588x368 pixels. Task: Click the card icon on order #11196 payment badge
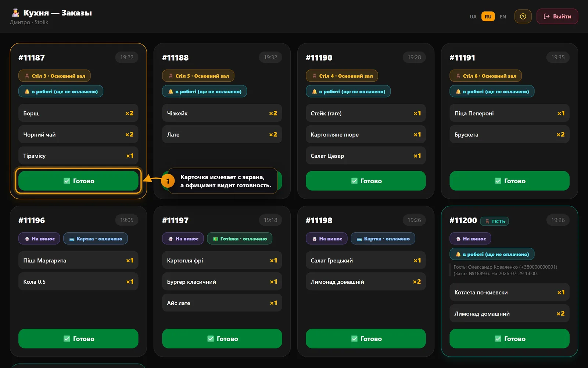[72, 239]
